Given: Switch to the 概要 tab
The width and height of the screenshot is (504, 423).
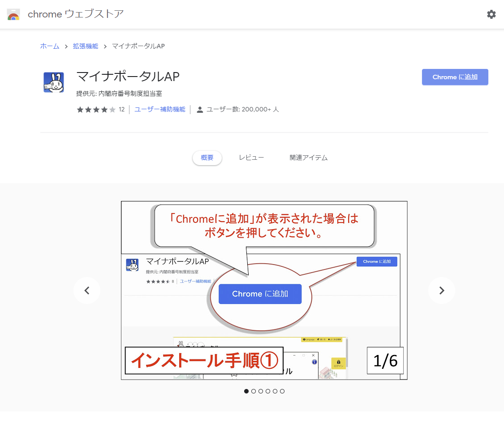Looking at the screenshot, I should pyautogui.click(x=207, y=158).
